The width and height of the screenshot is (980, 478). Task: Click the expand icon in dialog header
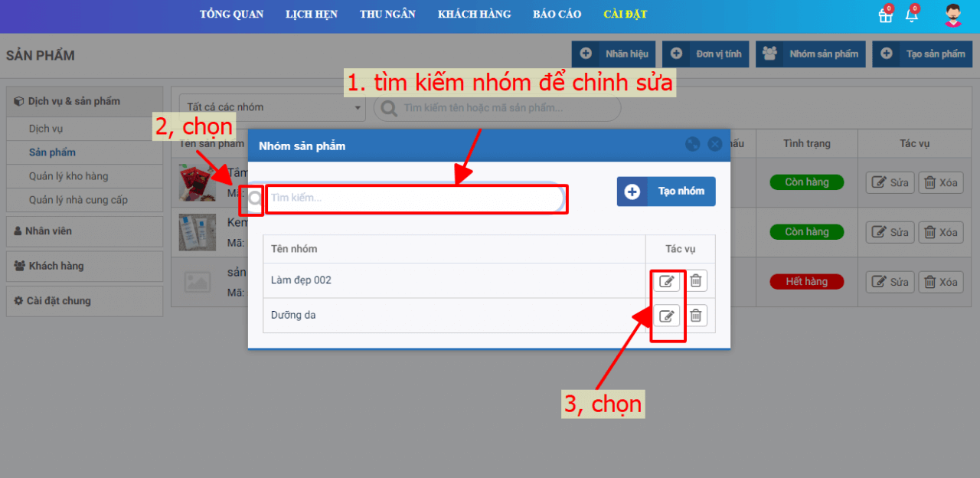click(x=692, y=144)
